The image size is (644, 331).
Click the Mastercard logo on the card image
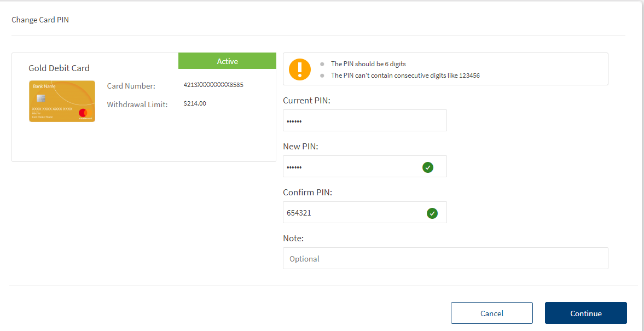83,113
